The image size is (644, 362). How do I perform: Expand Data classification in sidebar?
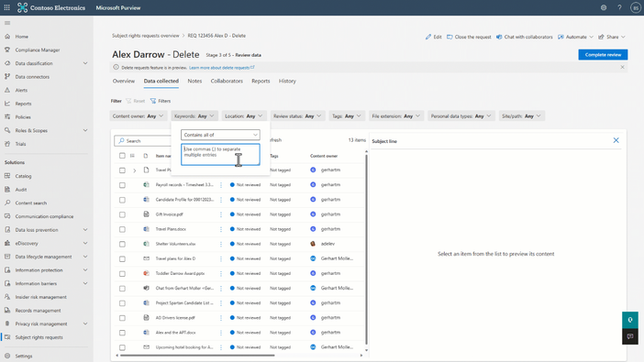click(85, 63)
